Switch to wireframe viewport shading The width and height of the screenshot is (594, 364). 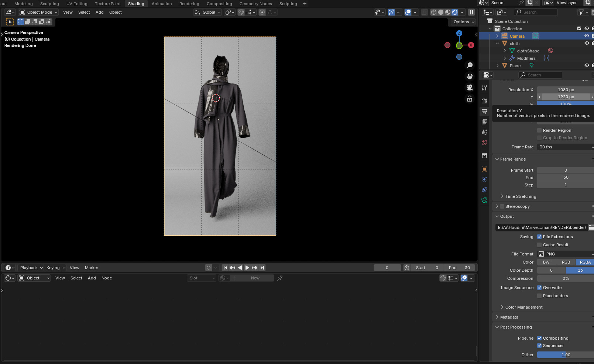(x=434, y=12)
